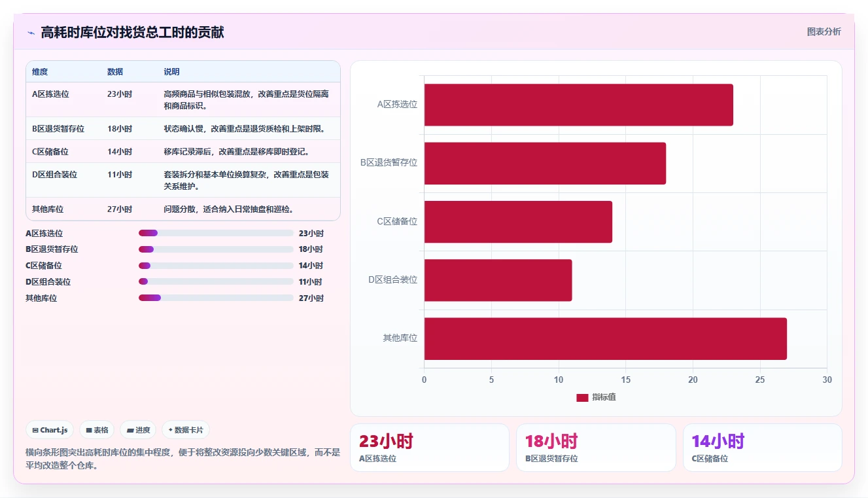Click the 其他库位 chart axis label
This screenshot has height=498, width=868.
pos(400,338)
